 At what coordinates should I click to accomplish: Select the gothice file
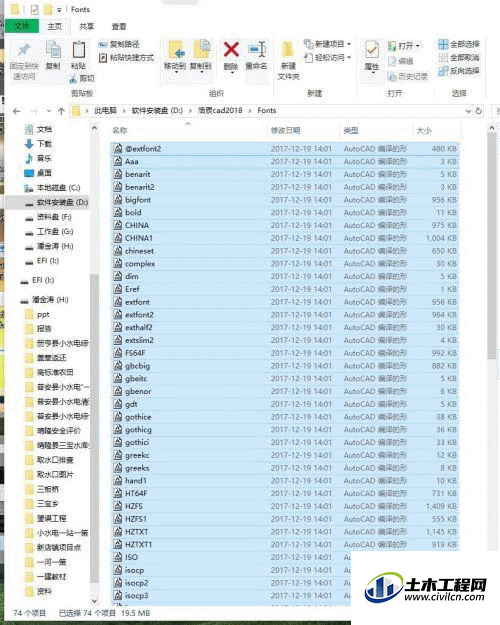(285, 417)
